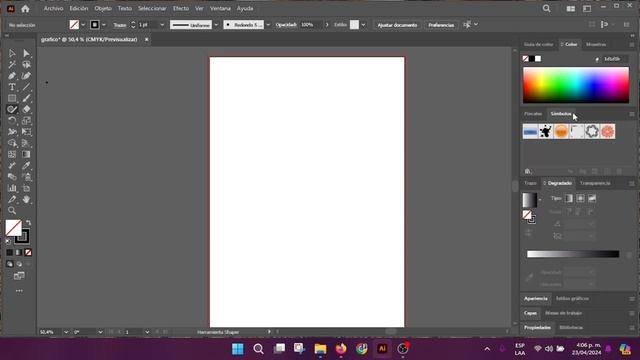Open the Objeto menu

tap(103, 9)
